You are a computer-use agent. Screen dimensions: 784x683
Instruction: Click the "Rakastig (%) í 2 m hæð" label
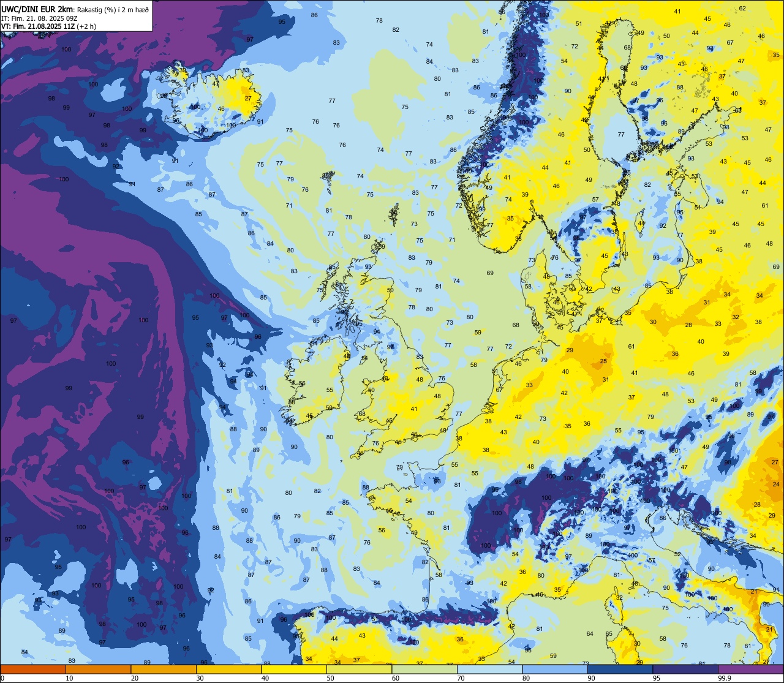point(113,10)
